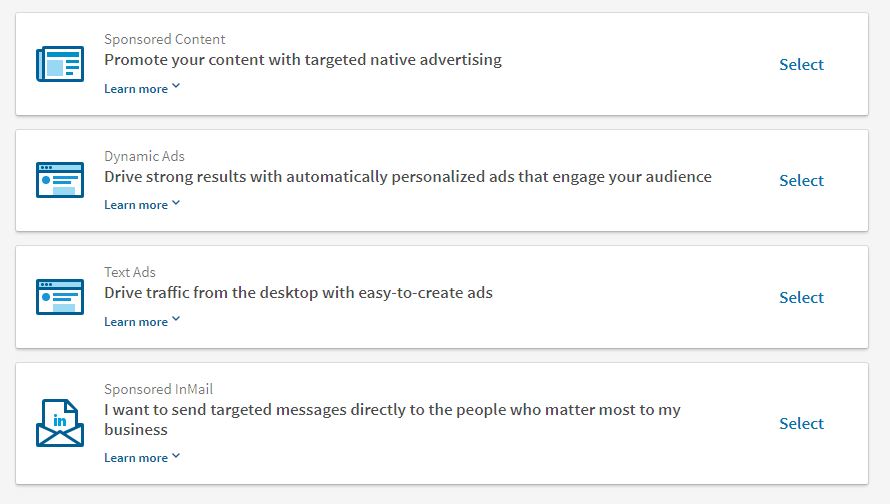Click the 'Promote your content' headline text
This screenshot has width=890, height=504.
[x=303, y=60]
